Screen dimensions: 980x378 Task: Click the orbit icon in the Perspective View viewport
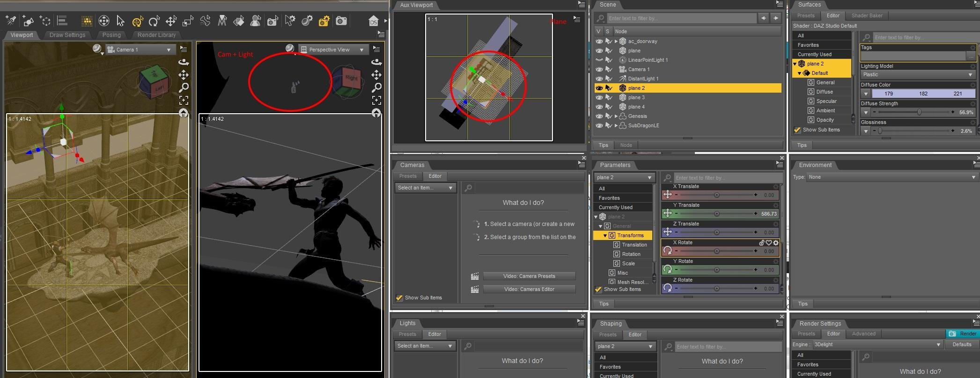coord(376,62)
